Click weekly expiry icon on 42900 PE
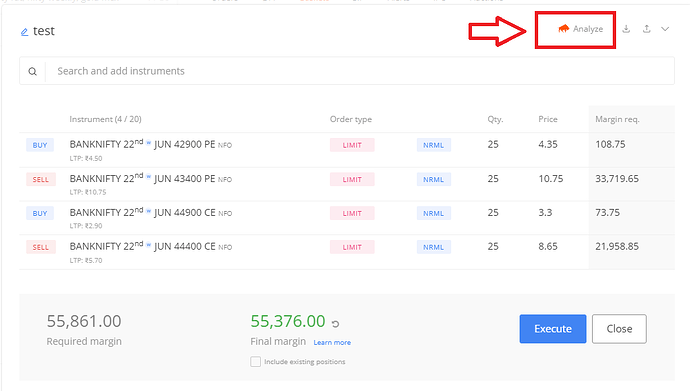The image size is (690, 391). pos(148,143)
